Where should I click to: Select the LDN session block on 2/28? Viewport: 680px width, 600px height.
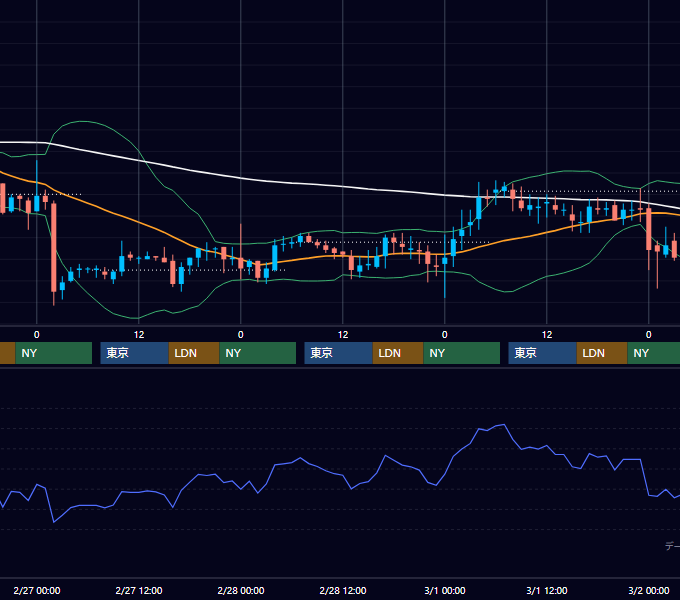[x=398, y=353]
